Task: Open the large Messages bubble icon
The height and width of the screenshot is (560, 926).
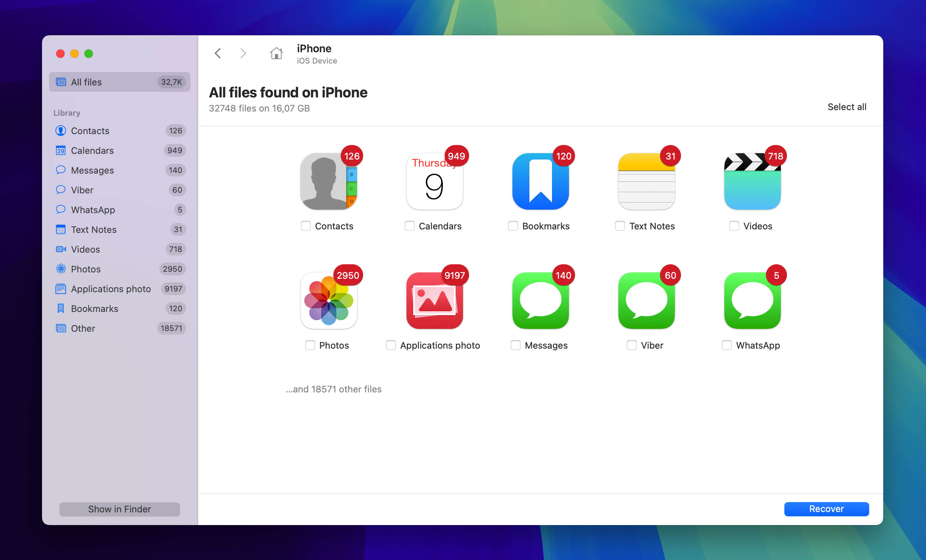Action: point(540,301)
